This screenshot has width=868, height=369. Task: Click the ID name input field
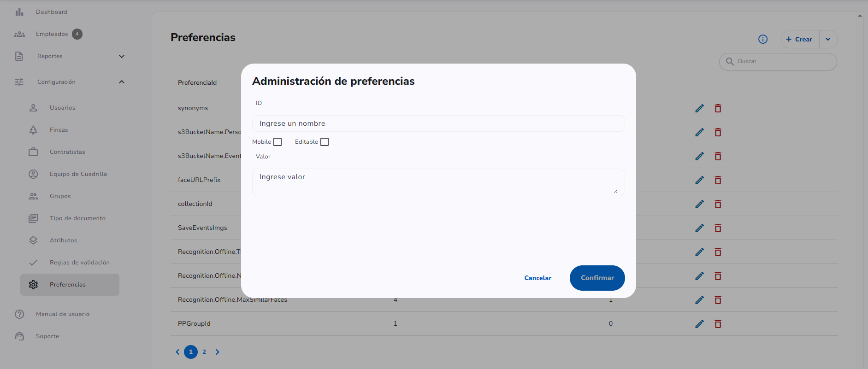point(438,123)
